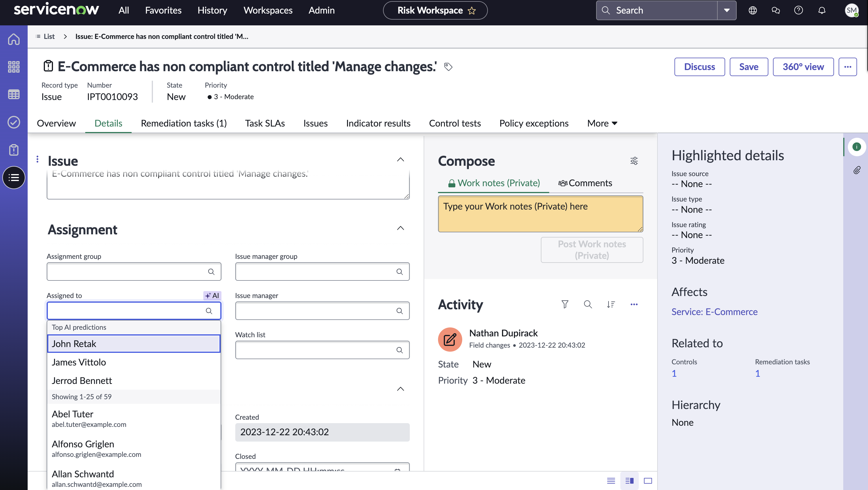Viewport: 868px width, 490px height.
Task: Add a tag using the tag icon
Action: 448,67
